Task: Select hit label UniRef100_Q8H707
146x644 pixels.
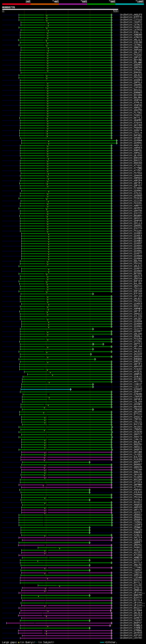Action: (x=131, y=435)
